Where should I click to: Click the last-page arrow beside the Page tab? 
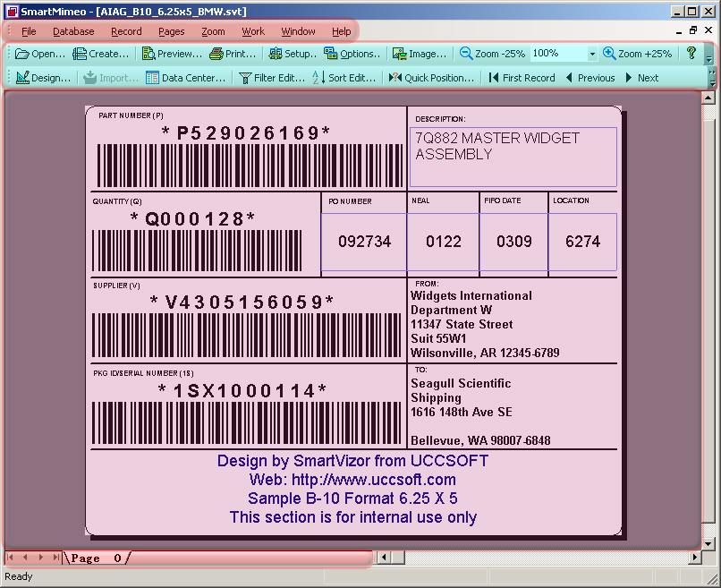[x=56, y=558]
